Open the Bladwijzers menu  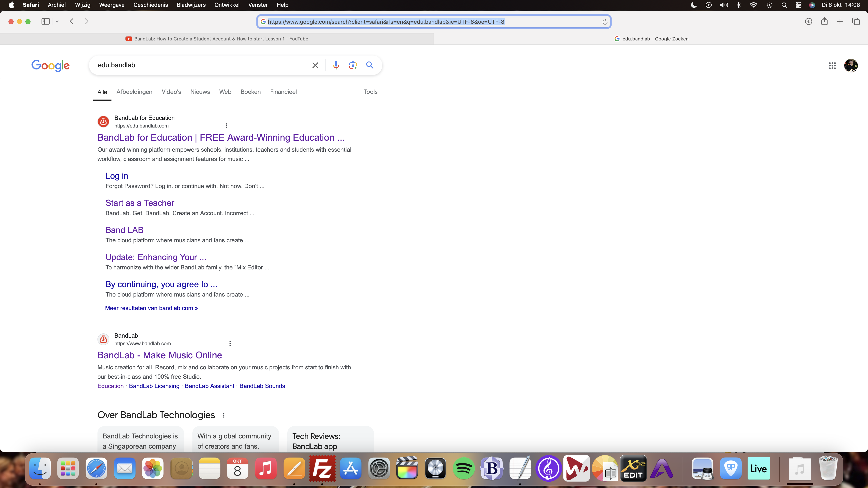click(191, 5)
